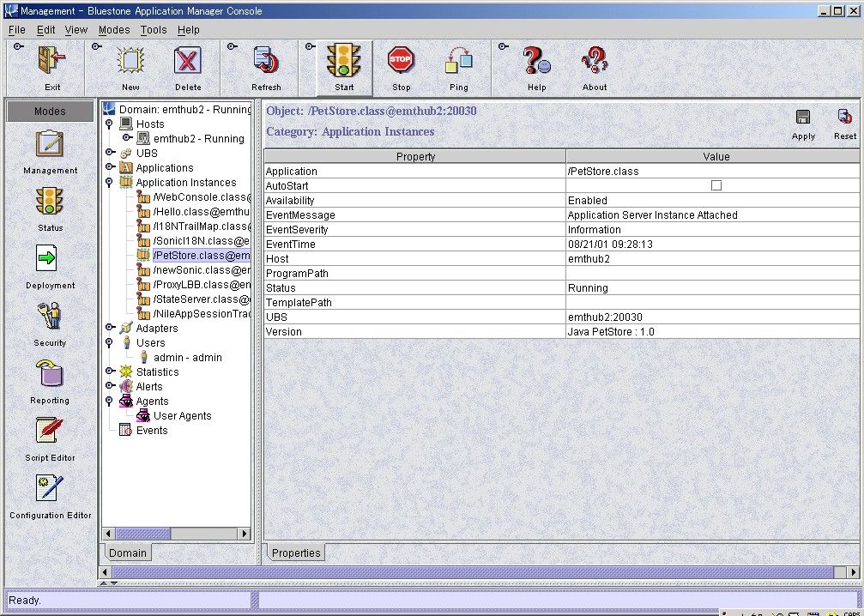The height and width of the screenshot is (616, 864).
Task: Refresh the console view
Action: pyautogui.click(x=266, y=60)
